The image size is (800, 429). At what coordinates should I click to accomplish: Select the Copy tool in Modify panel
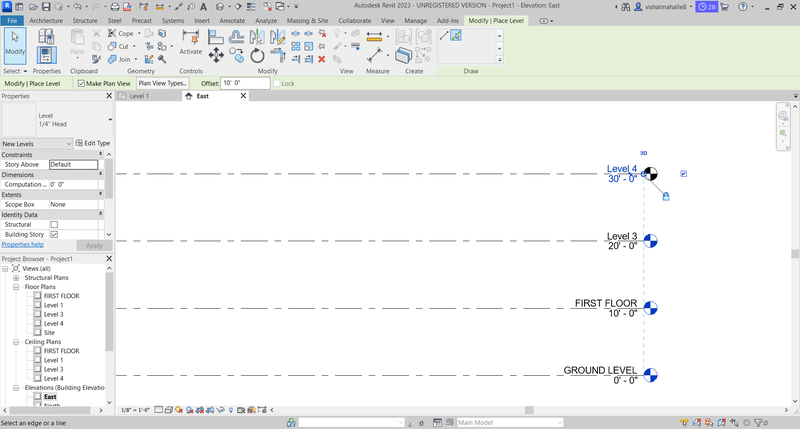[236, 55]
